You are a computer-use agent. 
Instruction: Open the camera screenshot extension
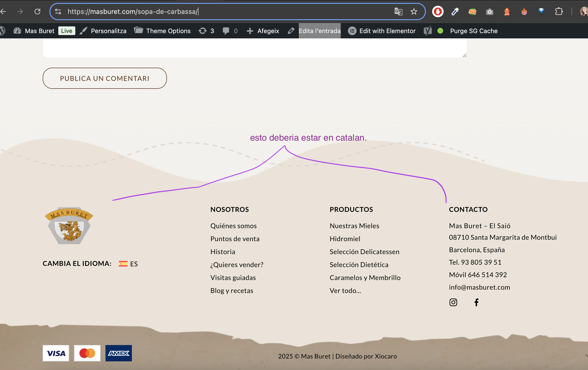490,12
